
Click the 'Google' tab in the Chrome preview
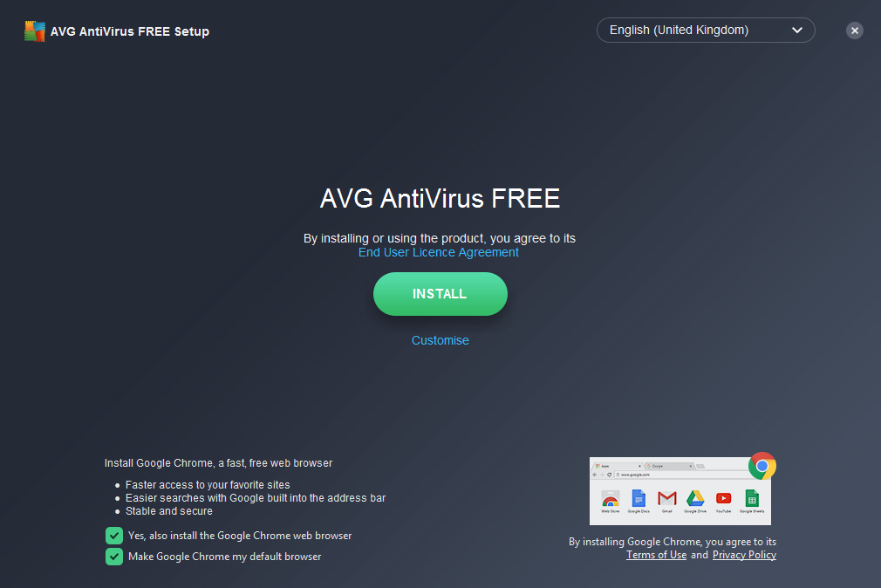669,466
